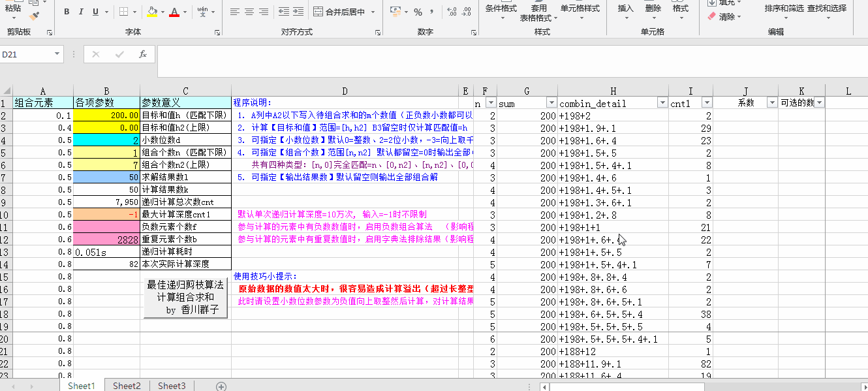Open Insert Function with the fx icon
This screenshot has width=868, height=391.
tap(142, 55)
